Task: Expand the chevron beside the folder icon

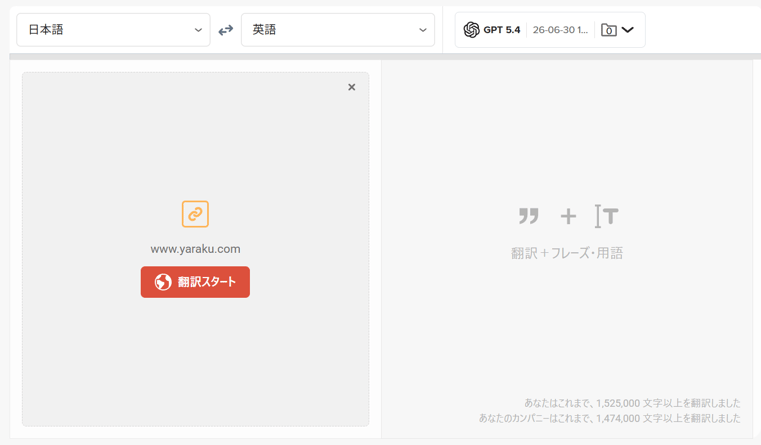Action: click(628, 30)
